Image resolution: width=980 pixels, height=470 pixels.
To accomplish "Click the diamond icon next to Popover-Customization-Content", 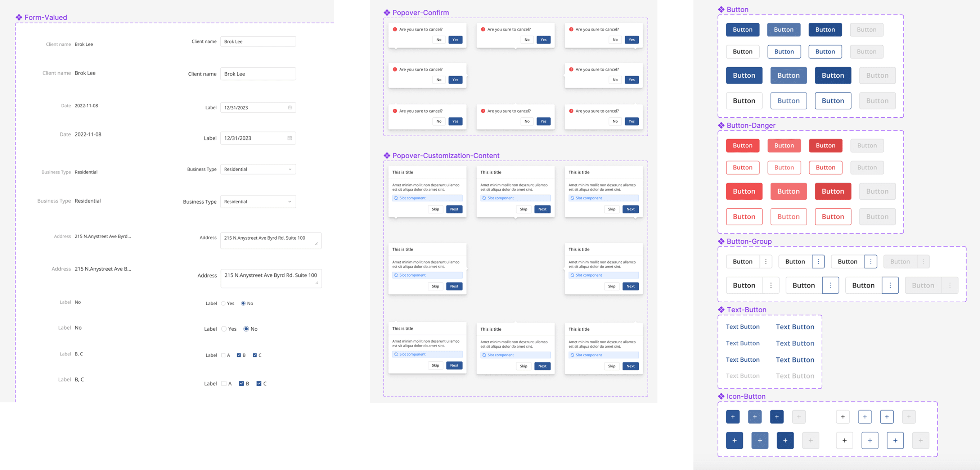I will [x=387, y=155].
